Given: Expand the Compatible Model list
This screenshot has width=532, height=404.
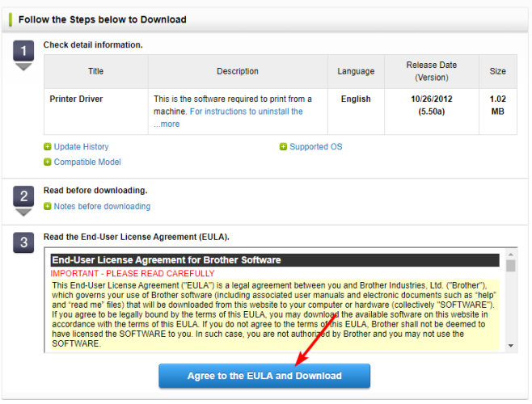Looking at the screenshot, I should tap(87, 162).
